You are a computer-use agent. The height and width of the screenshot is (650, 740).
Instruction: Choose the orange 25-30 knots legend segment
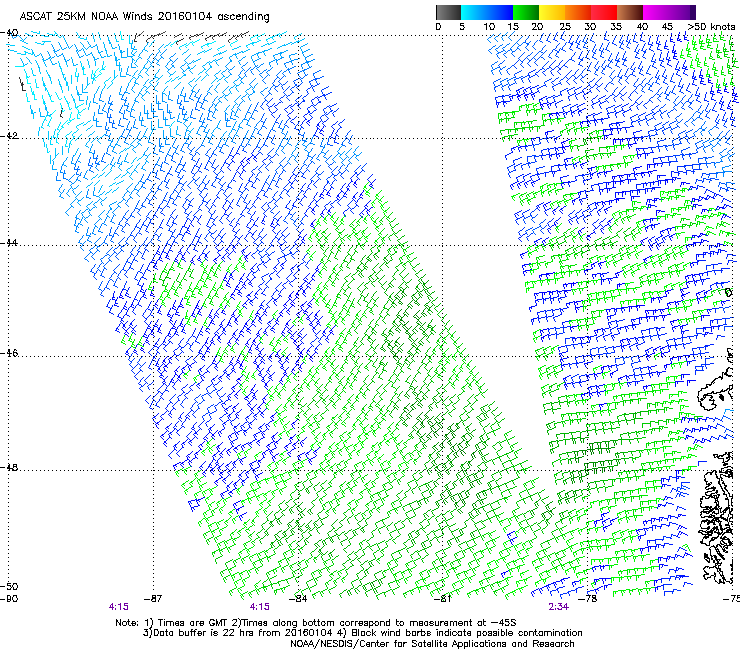(578, 12)
